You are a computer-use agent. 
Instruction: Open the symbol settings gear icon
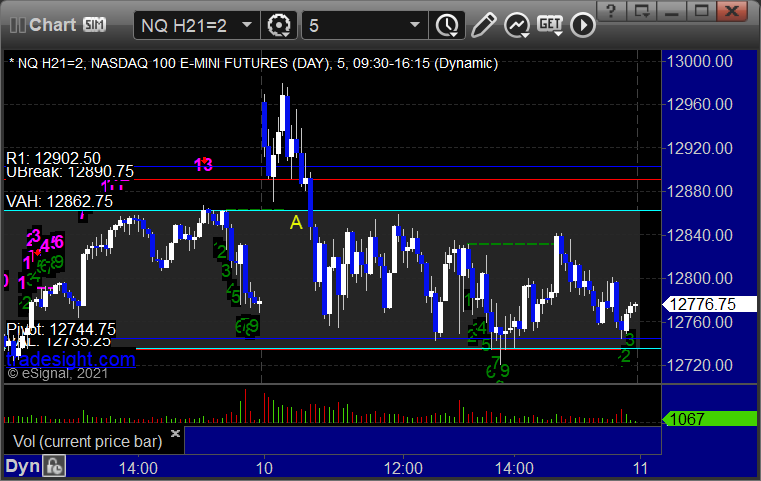coord(279,25)
